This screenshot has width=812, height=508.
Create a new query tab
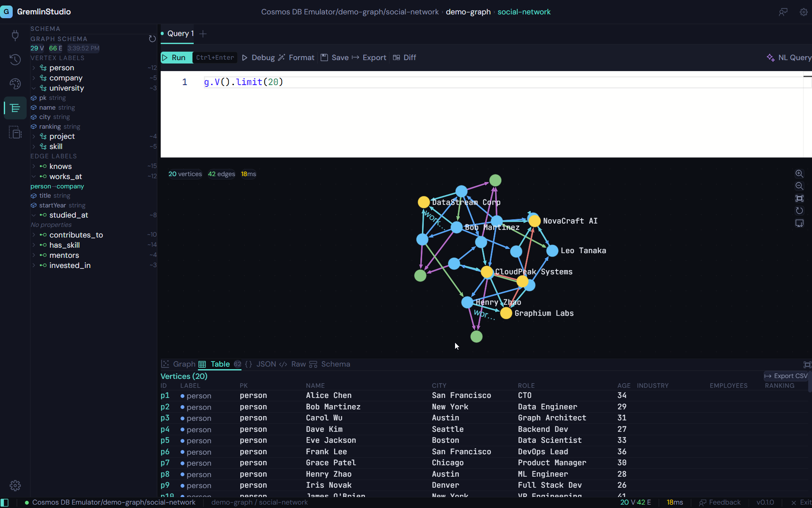point(203,33)
